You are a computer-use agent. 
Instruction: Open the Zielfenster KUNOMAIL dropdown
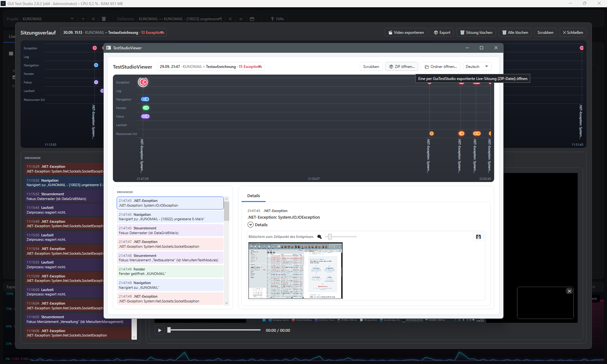pyautogui.click(x=180, y=19)
